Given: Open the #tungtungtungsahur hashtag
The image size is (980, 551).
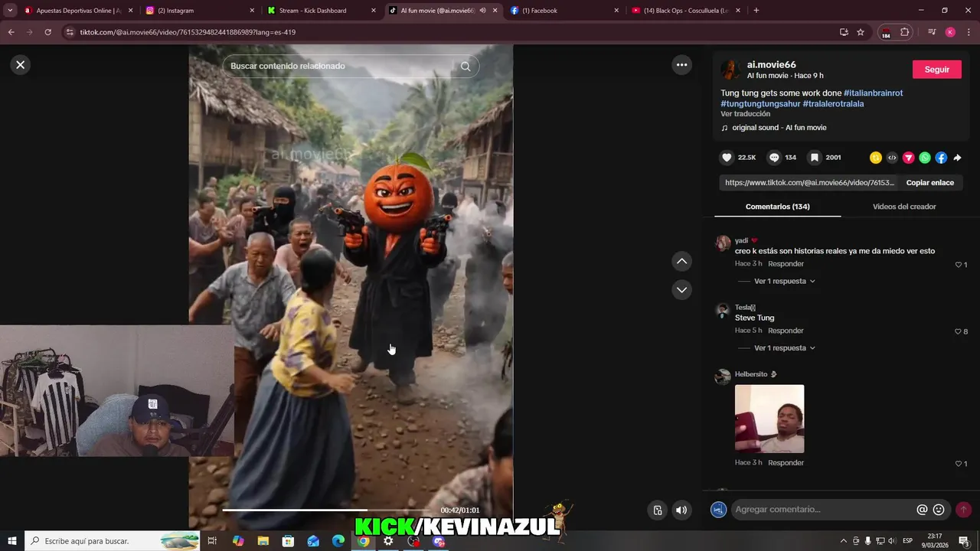Looking at the screenshot, I should (x=760, y=103).
